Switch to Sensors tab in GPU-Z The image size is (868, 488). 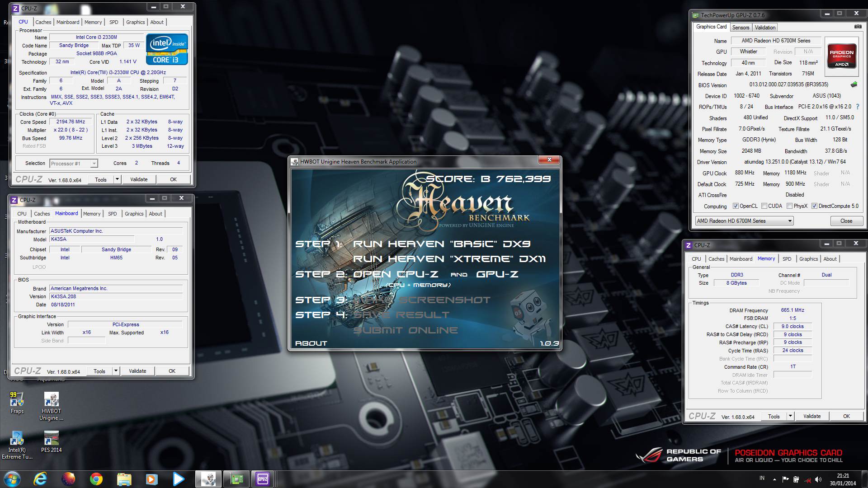(x=741, y=28)
